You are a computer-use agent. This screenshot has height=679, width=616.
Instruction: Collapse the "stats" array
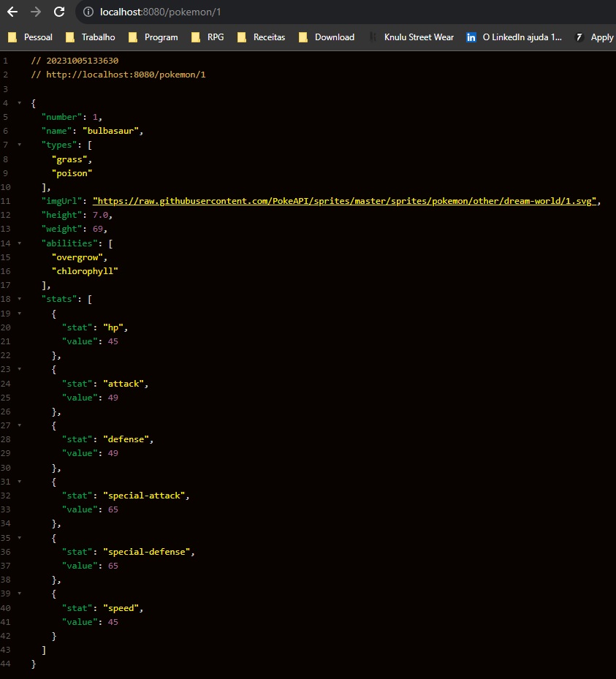tap(20, 299)
